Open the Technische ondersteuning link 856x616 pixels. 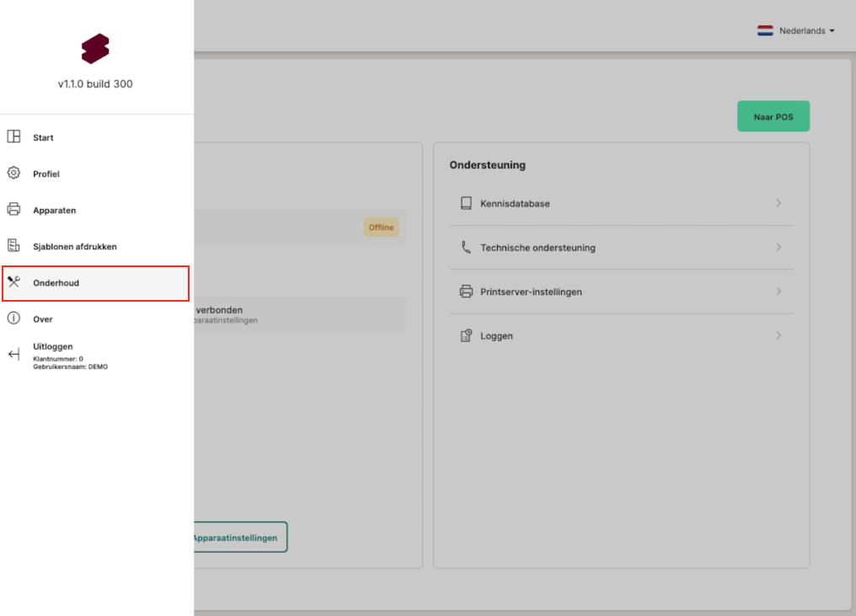[538, 248]
